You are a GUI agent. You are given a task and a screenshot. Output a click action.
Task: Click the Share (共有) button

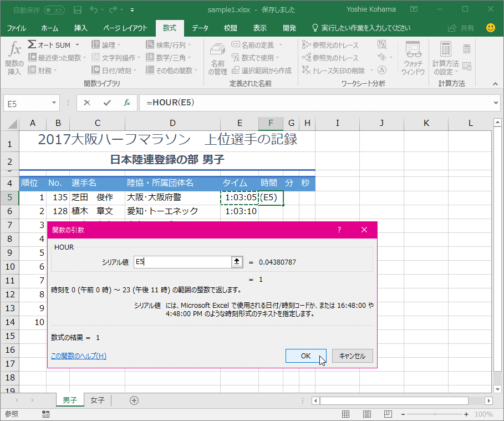click(461, 28)
